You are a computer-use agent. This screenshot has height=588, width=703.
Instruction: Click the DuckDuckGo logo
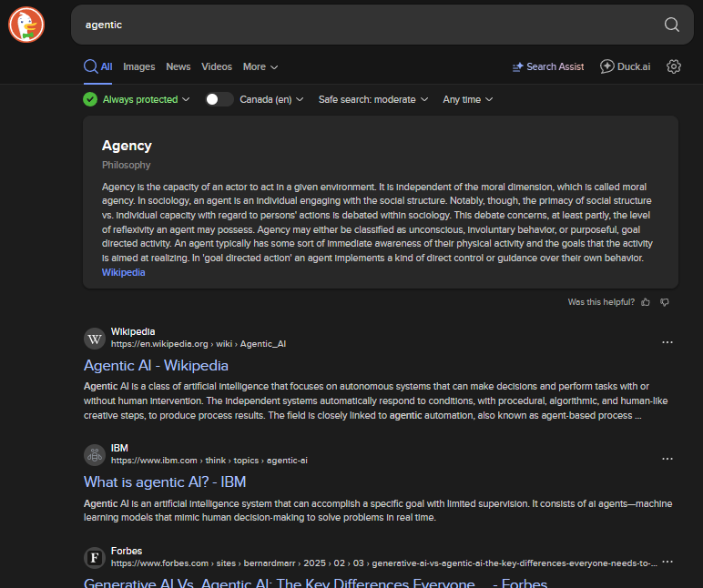point(26,25)
